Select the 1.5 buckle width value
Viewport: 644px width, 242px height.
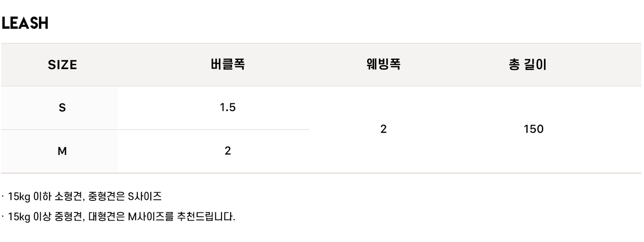(x=228, y=107)
